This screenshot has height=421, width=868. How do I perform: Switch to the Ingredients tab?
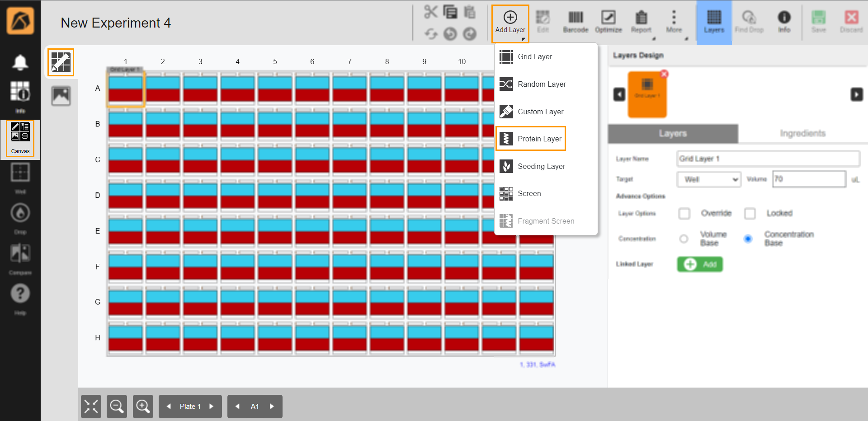coord(802,133)
